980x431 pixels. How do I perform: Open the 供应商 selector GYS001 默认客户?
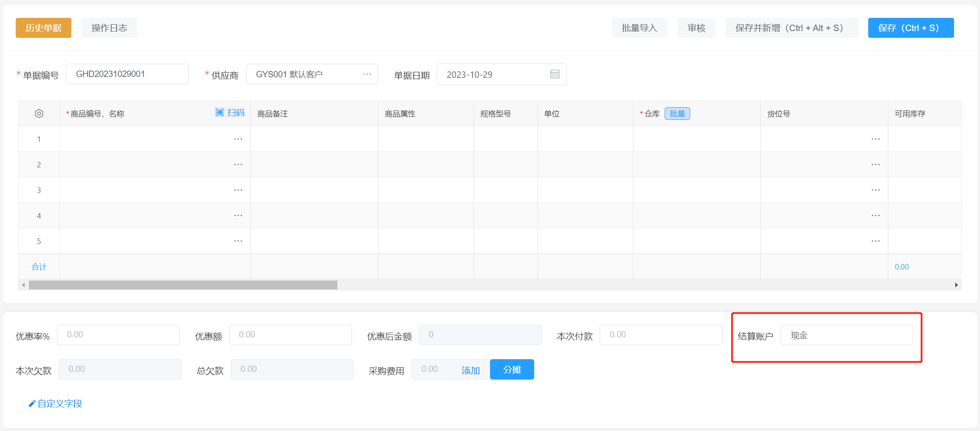click(x=312, y=74)
